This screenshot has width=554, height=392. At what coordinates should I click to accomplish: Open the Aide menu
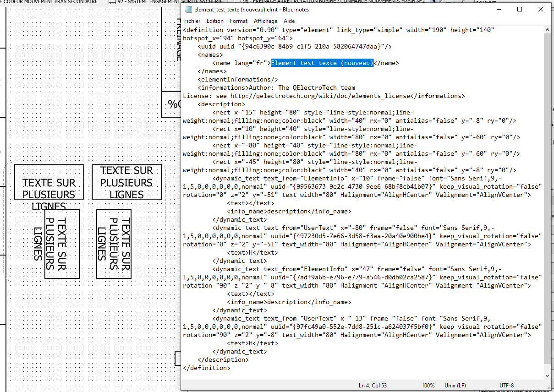(x=289, y=21)
